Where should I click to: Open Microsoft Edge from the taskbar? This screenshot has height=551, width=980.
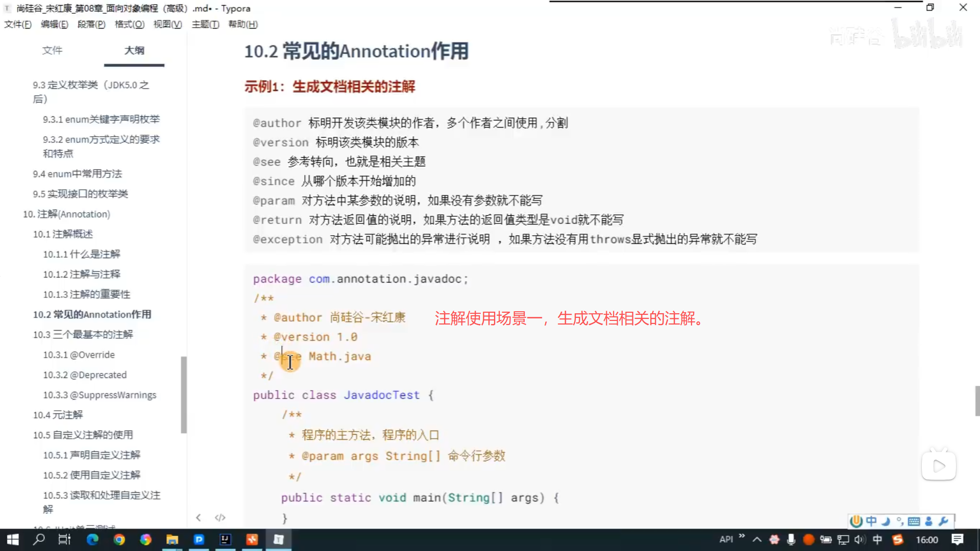tap(92, 539)
